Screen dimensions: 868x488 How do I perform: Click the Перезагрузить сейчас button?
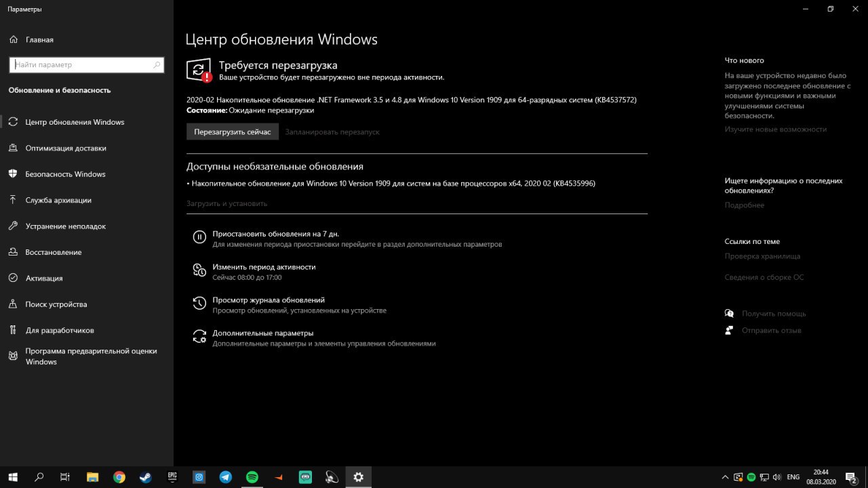point(233,131)
